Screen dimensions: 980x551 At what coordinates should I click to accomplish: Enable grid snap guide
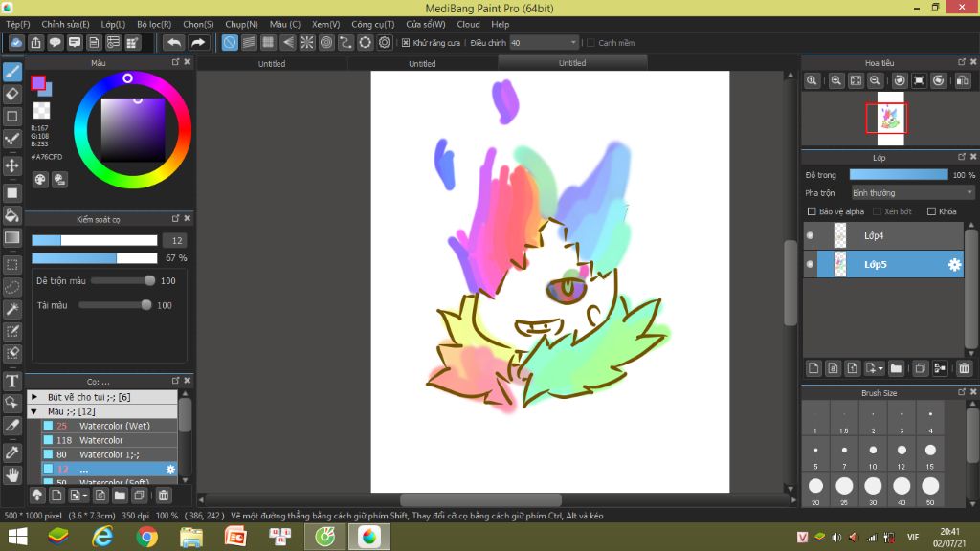pyautogui.click(x=268, y=42)
